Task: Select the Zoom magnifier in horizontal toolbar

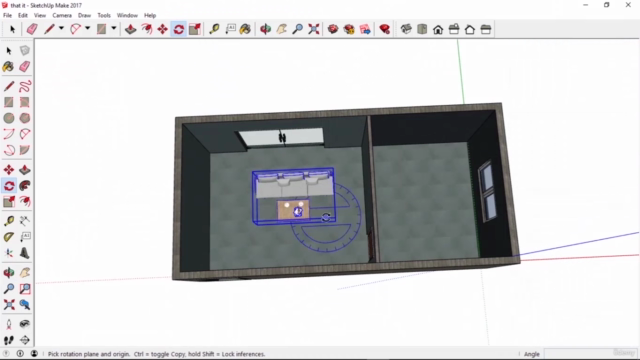Action: [298, 29]
